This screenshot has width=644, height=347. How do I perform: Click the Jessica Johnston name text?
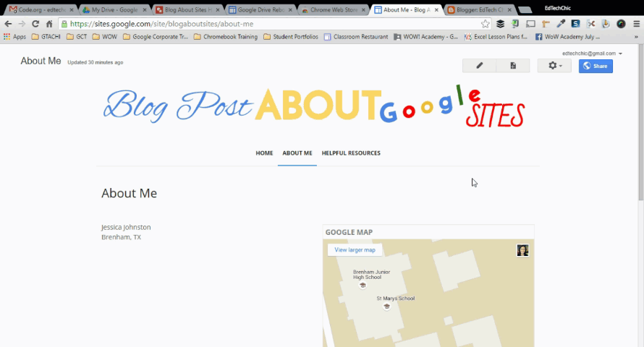[x=126, y=227]
